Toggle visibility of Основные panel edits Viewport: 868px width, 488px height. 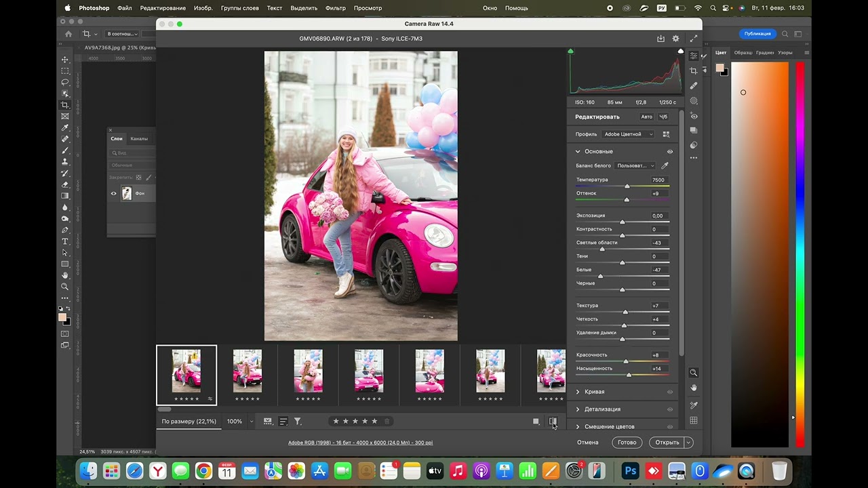[670, 152]
